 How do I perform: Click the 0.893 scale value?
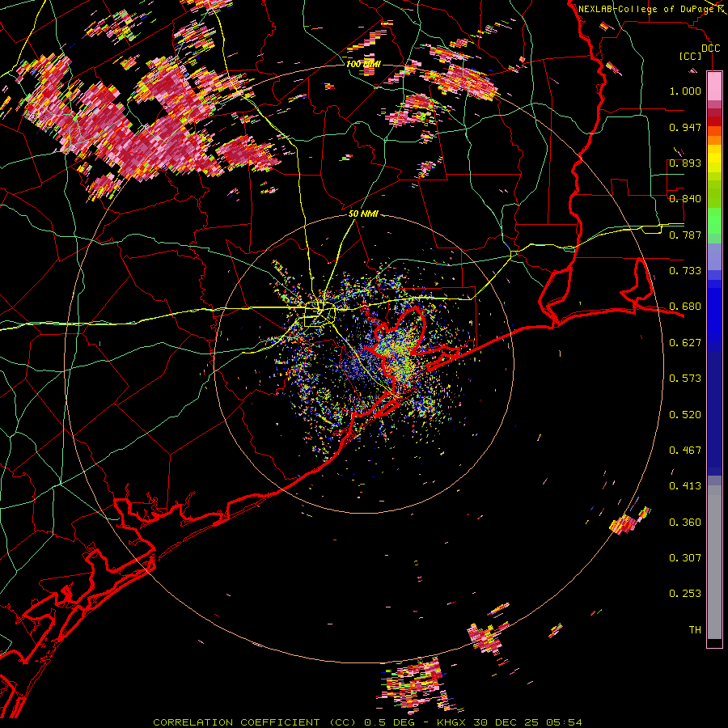coord(685,163)
